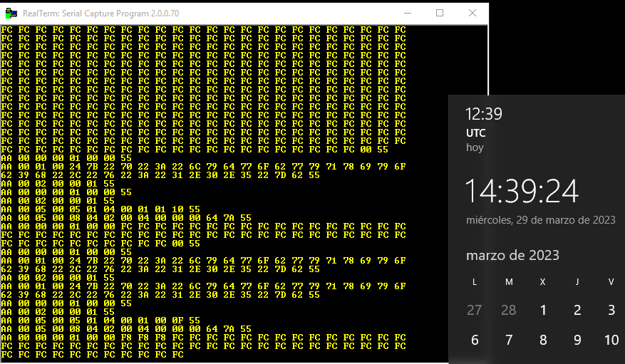Select day 9 in the calendar
Screen dimensions: 625x364
pyautogui.click(x=577, y=340)
